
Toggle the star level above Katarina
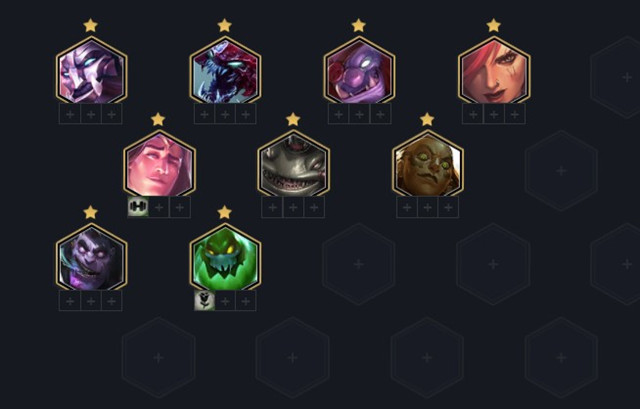coord(493,25)
